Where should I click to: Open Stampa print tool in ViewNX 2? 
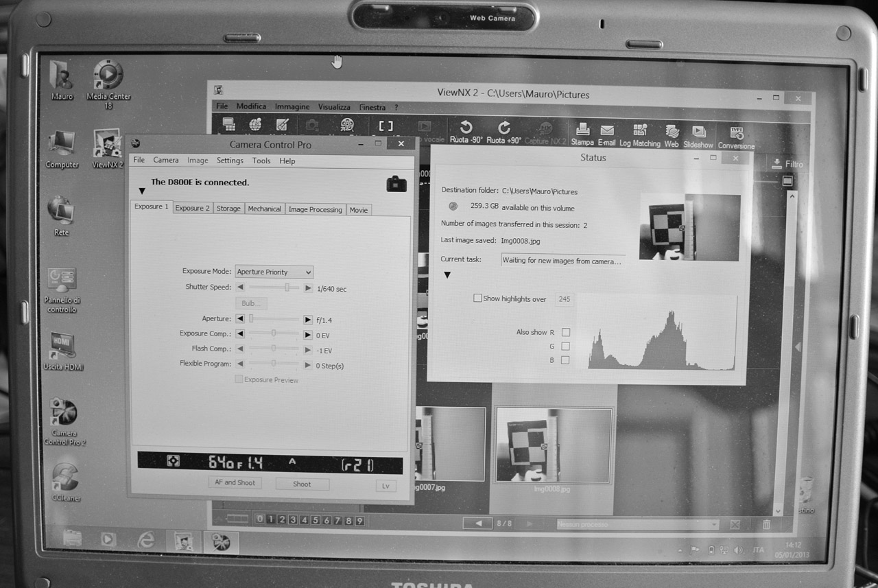[582, 134]
